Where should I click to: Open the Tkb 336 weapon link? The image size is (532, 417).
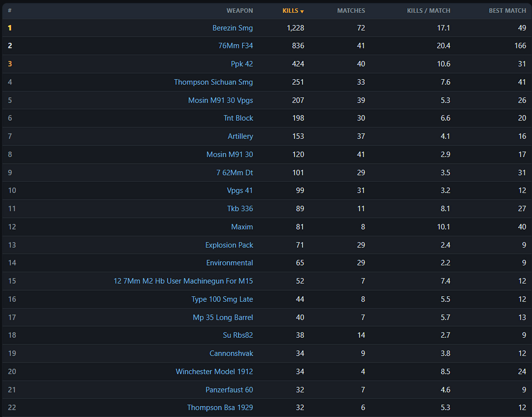[240, 208]
